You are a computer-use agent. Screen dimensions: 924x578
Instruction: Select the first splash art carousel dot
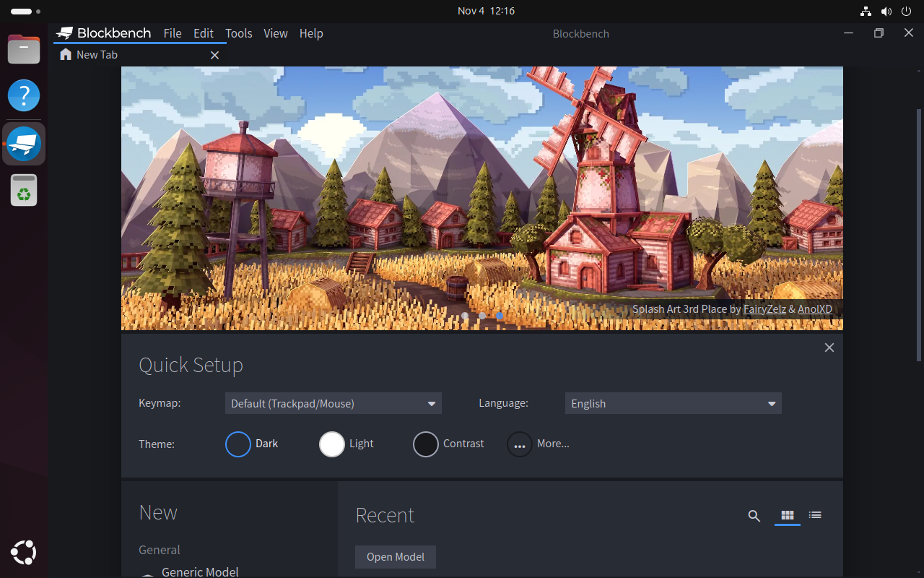pyautogui.click(x=465, y=316)
